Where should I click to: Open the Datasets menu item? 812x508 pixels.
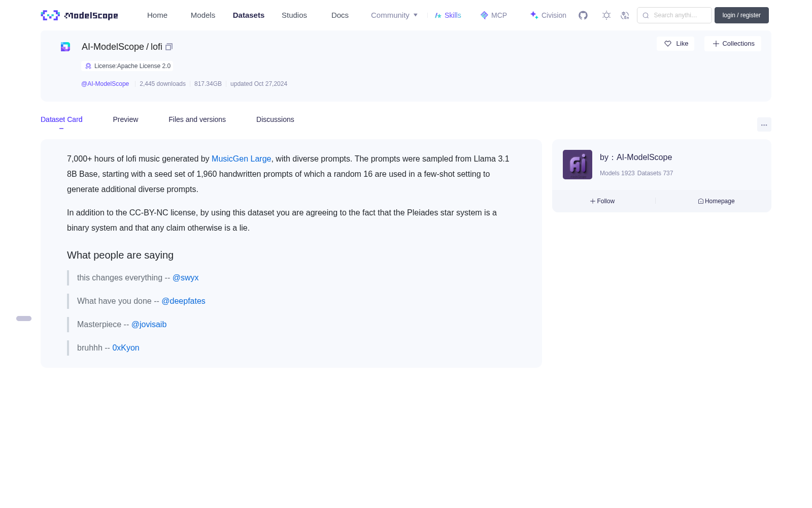249,15
